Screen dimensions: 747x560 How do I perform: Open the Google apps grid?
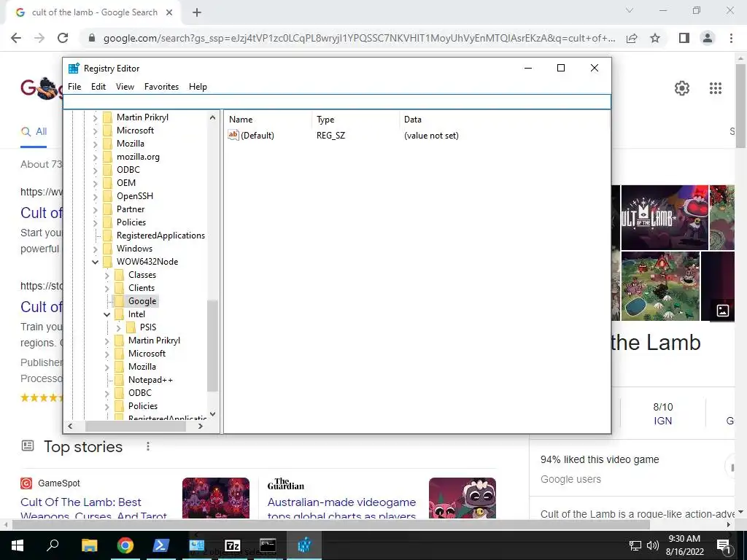tap(716, 88)
